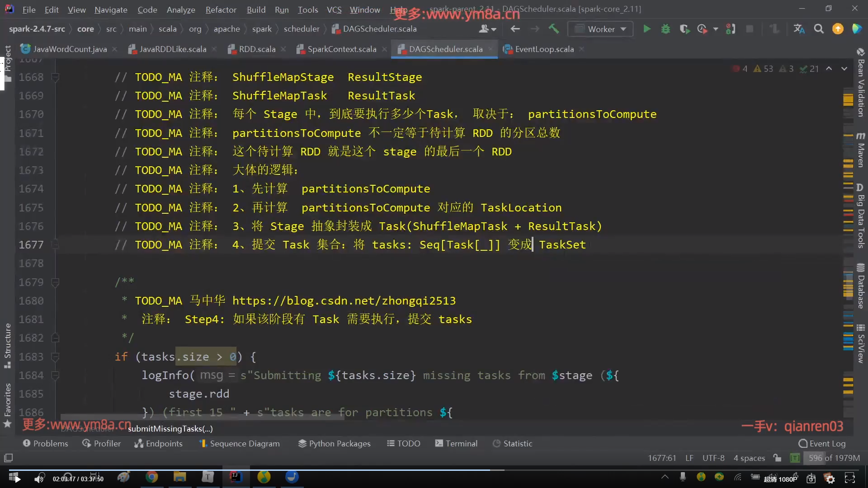Run with Coverage shield icon

click(x=684, y=29)
